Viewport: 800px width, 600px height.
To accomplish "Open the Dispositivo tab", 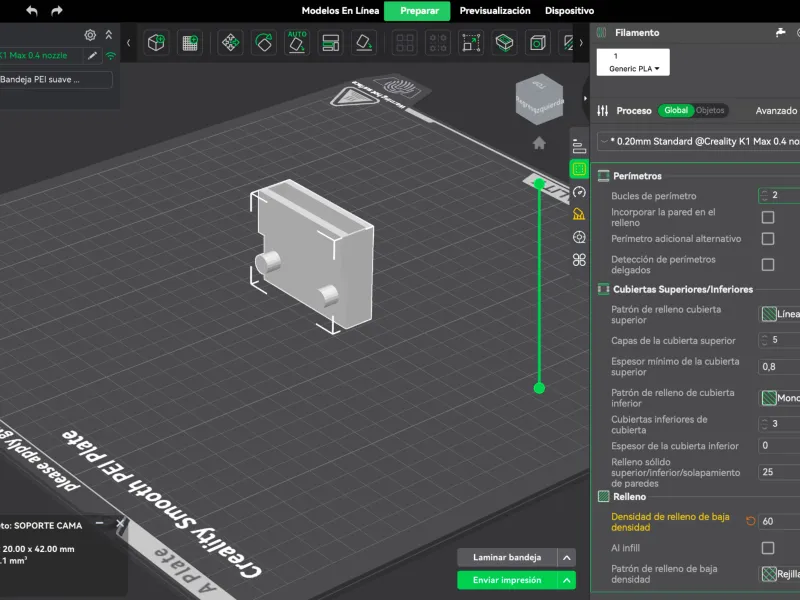I will click(569, 11).
